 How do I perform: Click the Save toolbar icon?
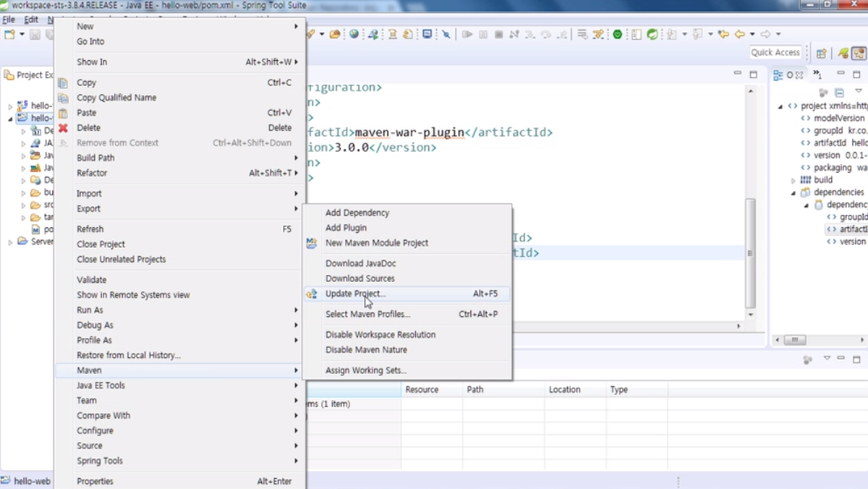(x=35, y=34)
